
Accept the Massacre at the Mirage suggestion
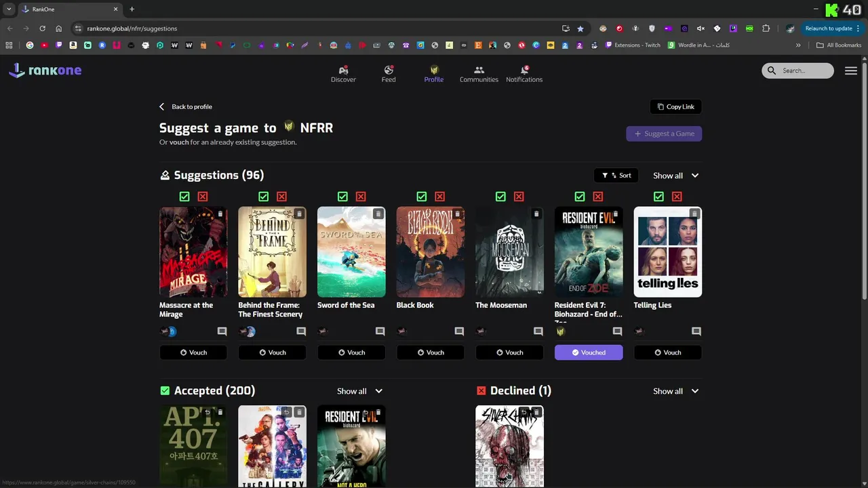point(184,197)
